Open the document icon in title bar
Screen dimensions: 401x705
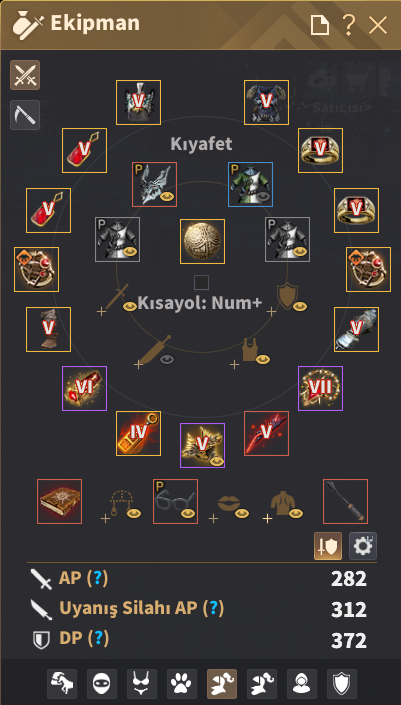click(x=320, y=25)
